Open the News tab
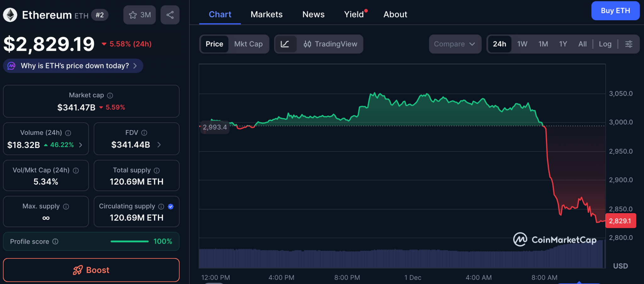 pyautogui.click(x=314, y=14)
